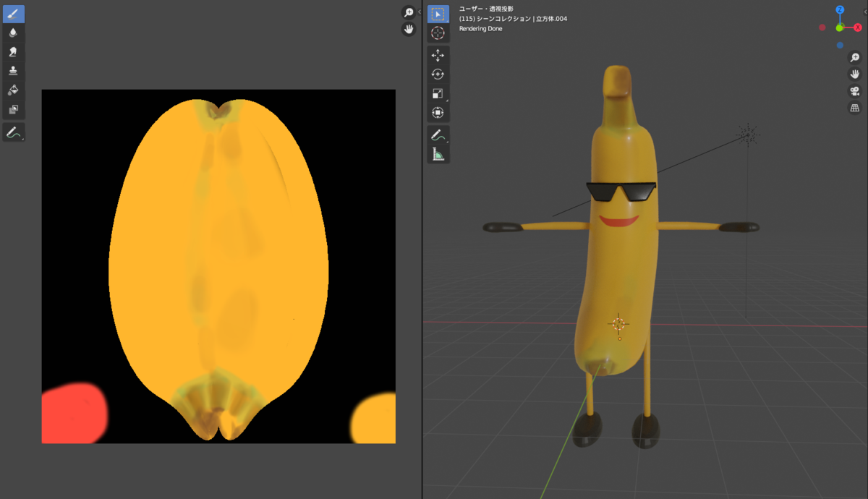Click the negative X red dot on gizmo
This screenshot has height=499, width=868.
[x=822, y=27]
